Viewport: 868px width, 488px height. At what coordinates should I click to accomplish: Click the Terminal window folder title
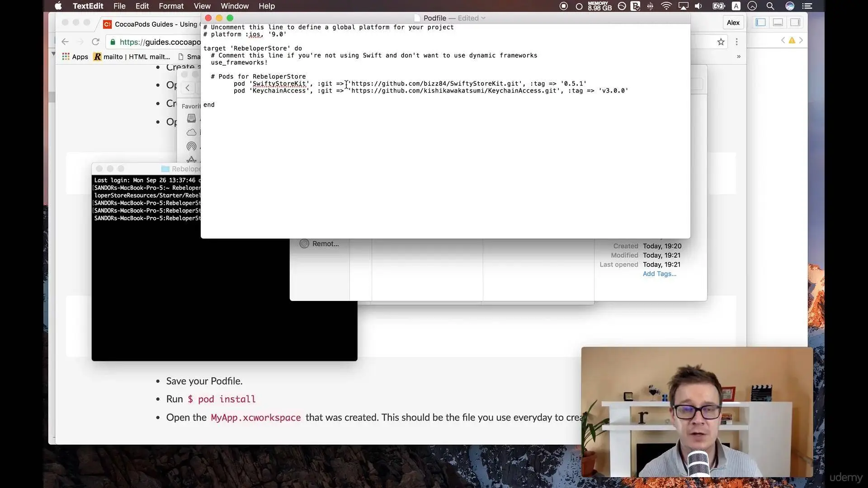[x=181, y=169]
